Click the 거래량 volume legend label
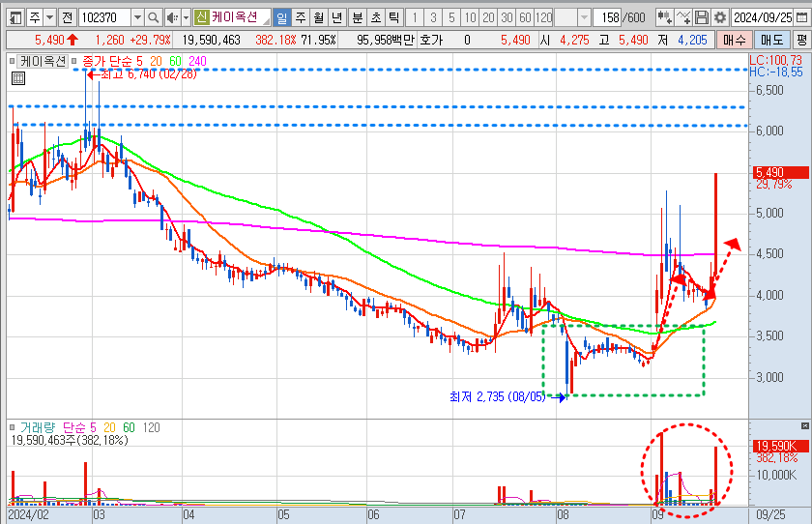Image resolution: width=812 pixels, height=524 pixels. pos(38,427)
